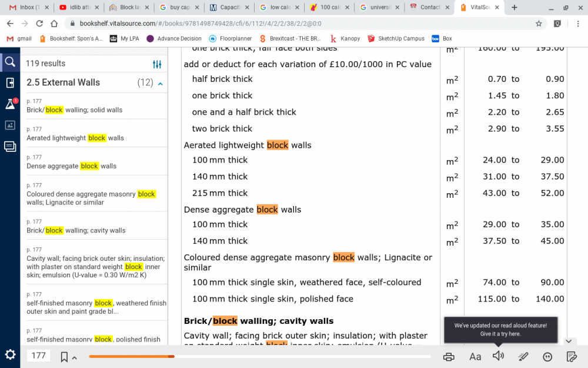Open the flask study tools icon

10,104
